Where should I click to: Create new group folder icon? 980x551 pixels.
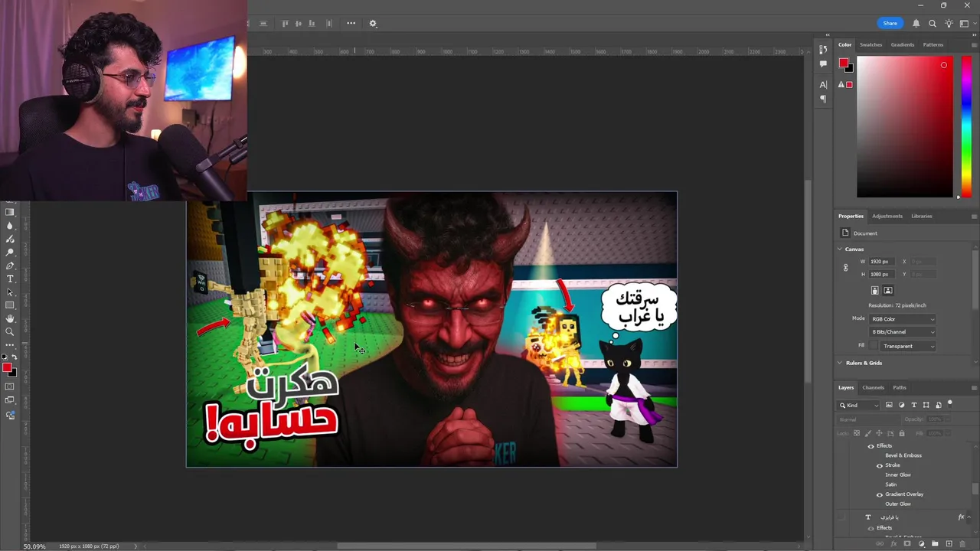(935, 543)
